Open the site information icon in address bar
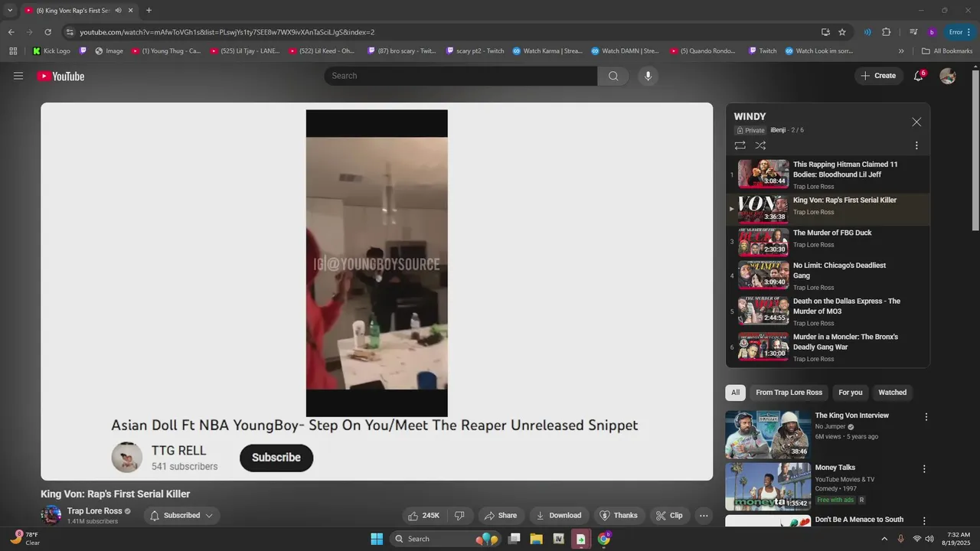This screenshot has height=551, width=980. tap(70, 32)
